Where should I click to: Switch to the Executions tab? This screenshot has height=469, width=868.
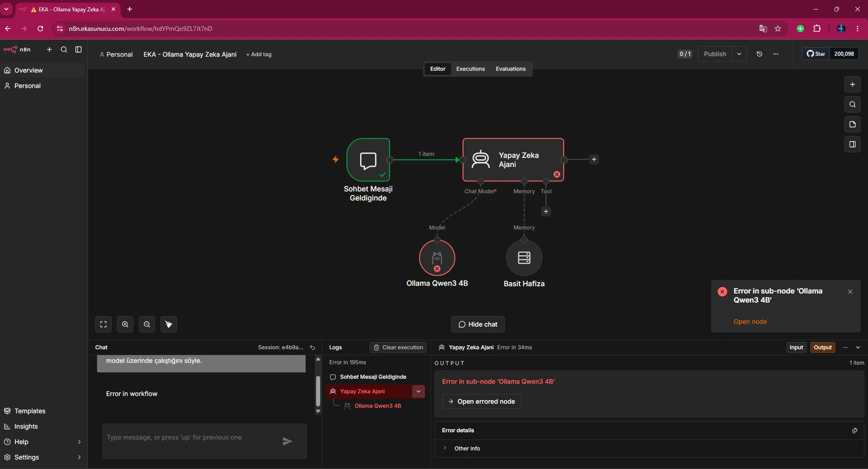click(x=470, y=69)
